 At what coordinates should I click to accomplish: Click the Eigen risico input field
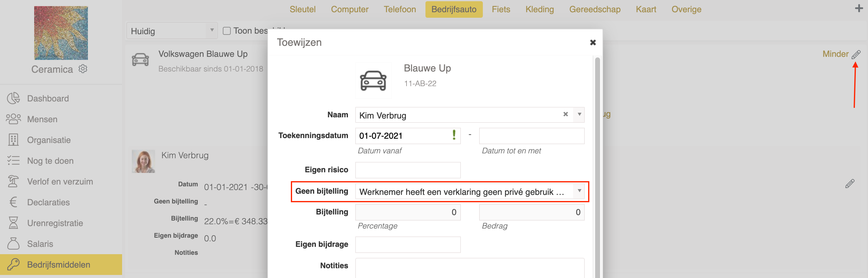[x=407, y=170]
